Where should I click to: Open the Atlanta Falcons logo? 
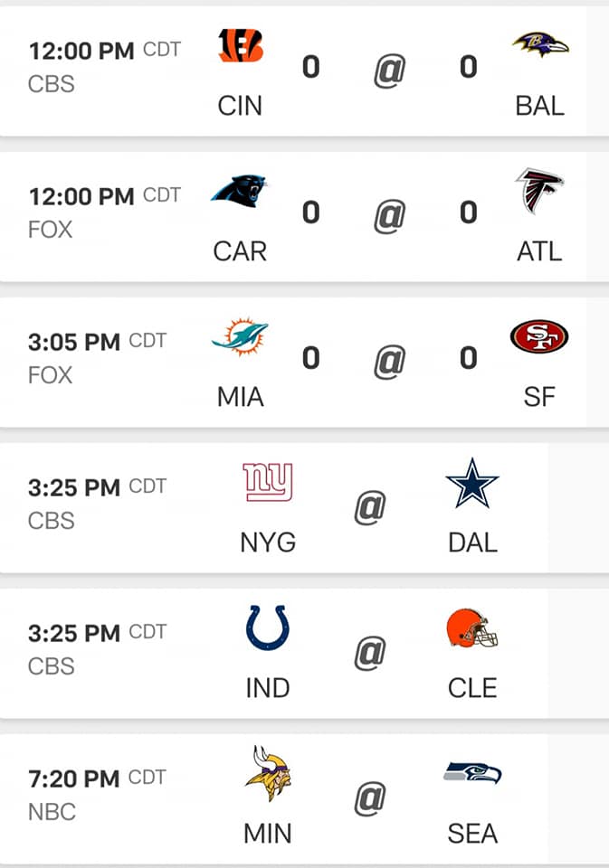pos(540,192)
